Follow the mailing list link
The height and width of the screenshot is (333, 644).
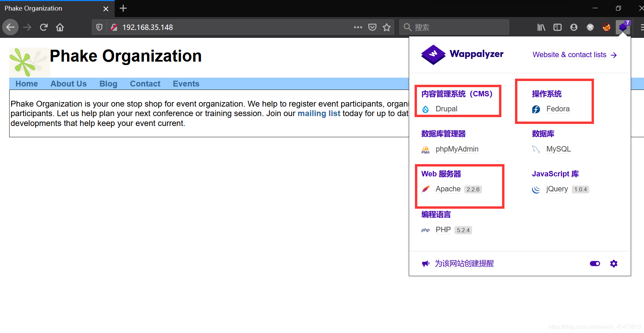(x=319, y=113)
